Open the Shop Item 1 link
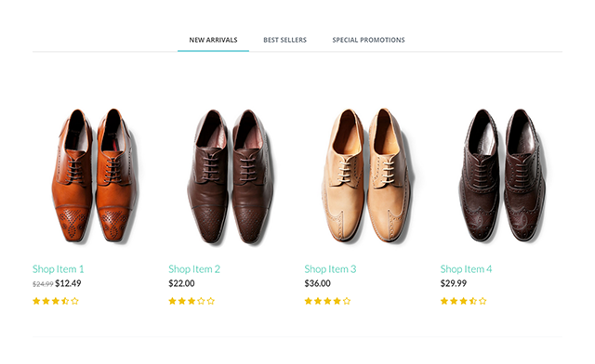595x364 pixels. [58, 269]
